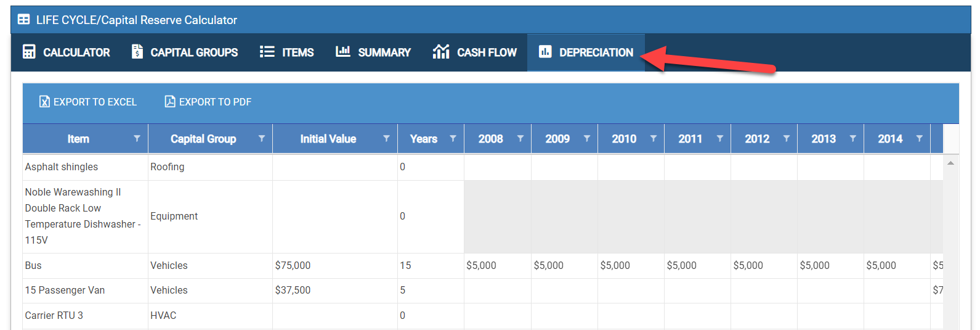
Task: Click the Capital Groups document icon
Action: 137,52
